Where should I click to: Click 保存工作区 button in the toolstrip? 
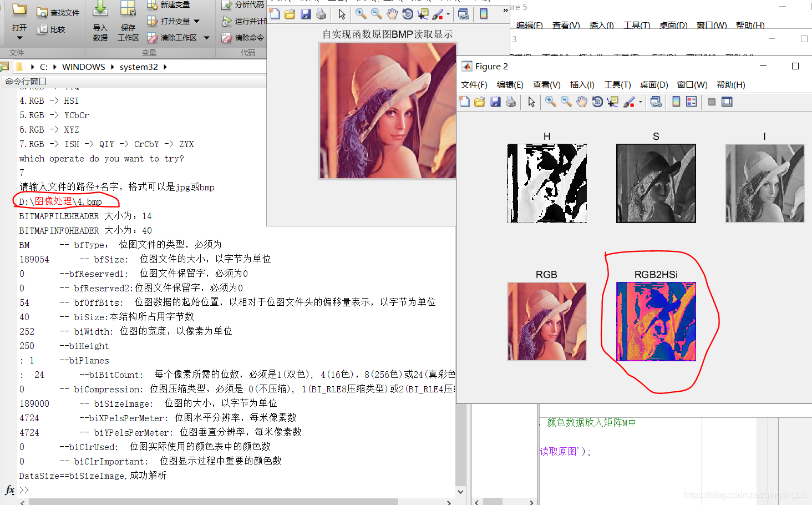[x=128, y=22]
